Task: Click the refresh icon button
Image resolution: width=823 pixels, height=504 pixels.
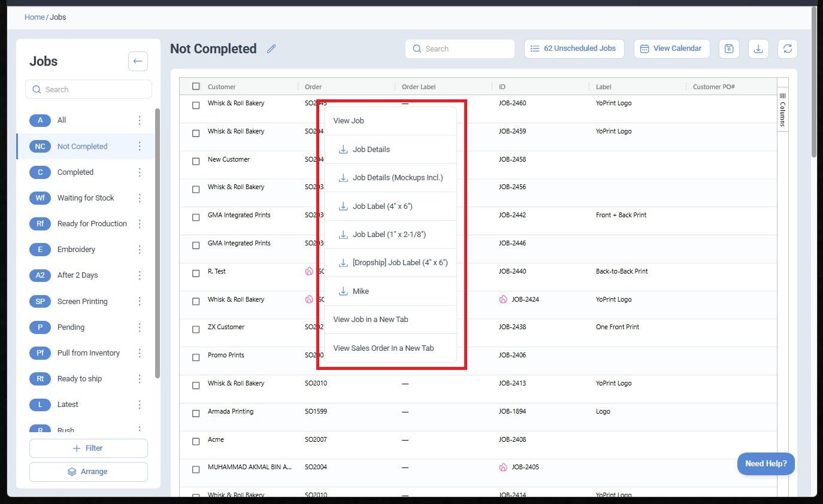Action: coord(787,49)
